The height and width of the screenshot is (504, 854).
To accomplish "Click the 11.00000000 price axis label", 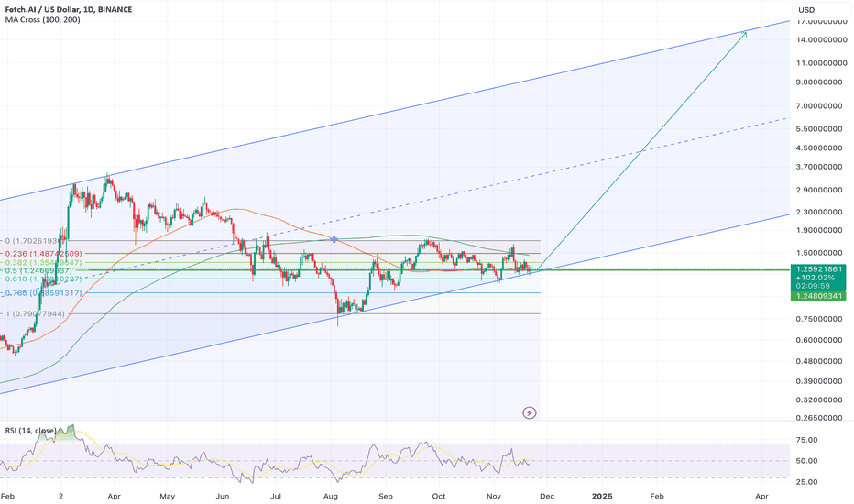I will [822, 63].
